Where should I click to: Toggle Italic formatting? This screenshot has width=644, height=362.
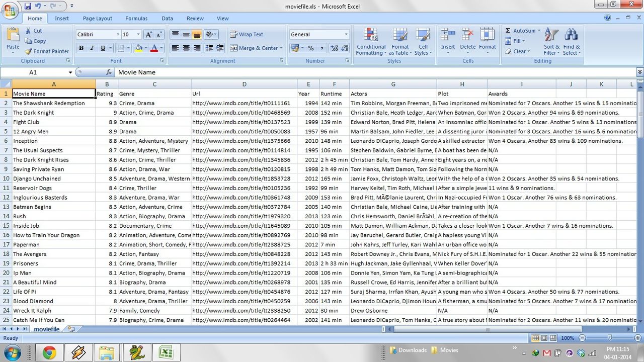[x=92, y=48]
